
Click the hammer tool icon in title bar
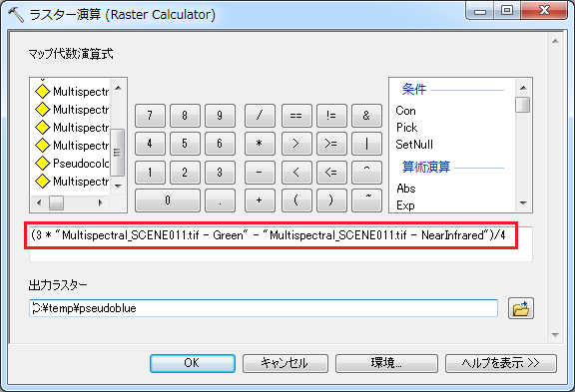[x=16, y=15]
